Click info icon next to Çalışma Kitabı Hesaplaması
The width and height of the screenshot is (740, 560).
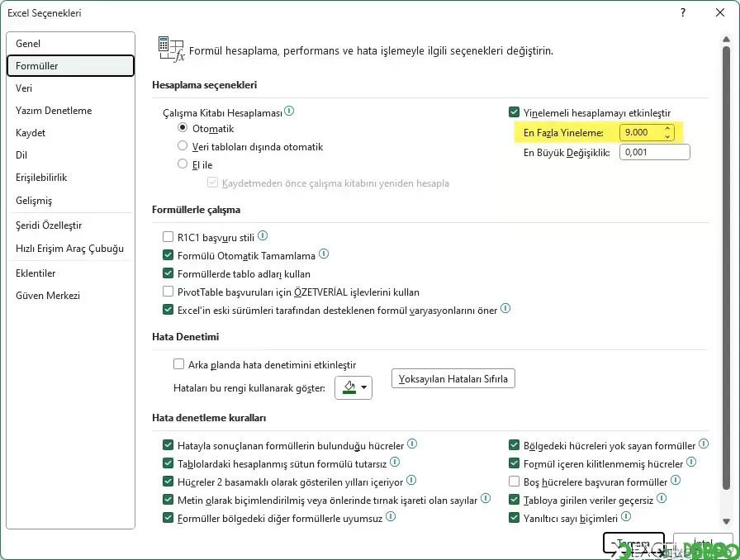[x=289, y=111]
